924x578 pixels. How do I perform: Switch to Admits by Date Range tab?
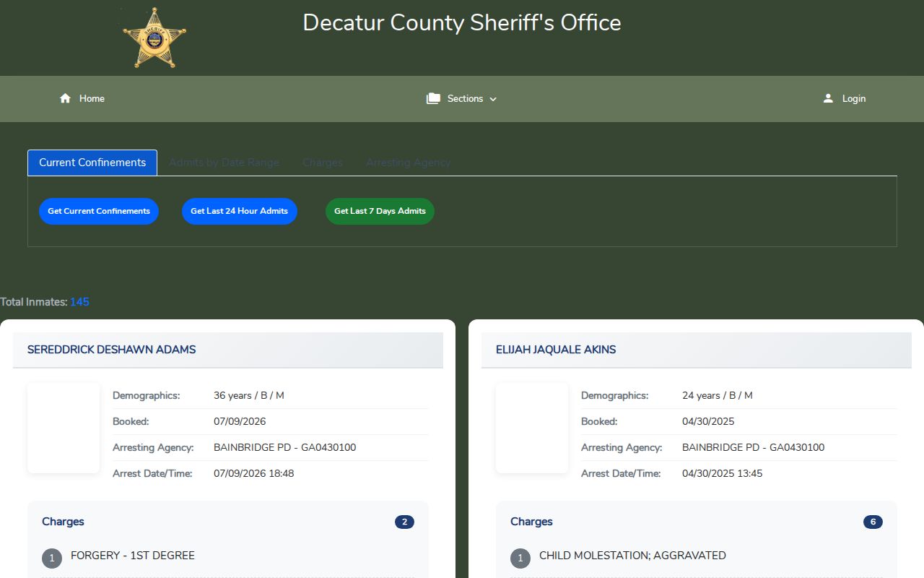tap(224, 163)
